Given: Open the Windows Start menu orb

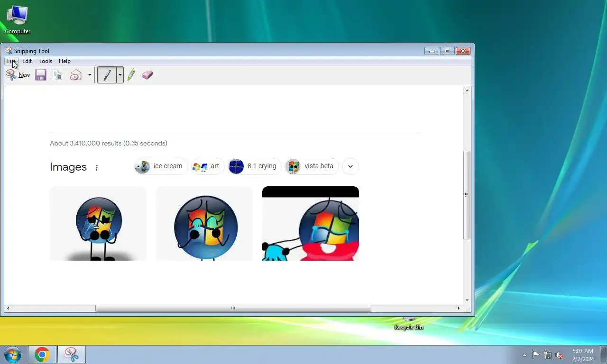Looking at the screenshot, I should [x=13, y=355].
